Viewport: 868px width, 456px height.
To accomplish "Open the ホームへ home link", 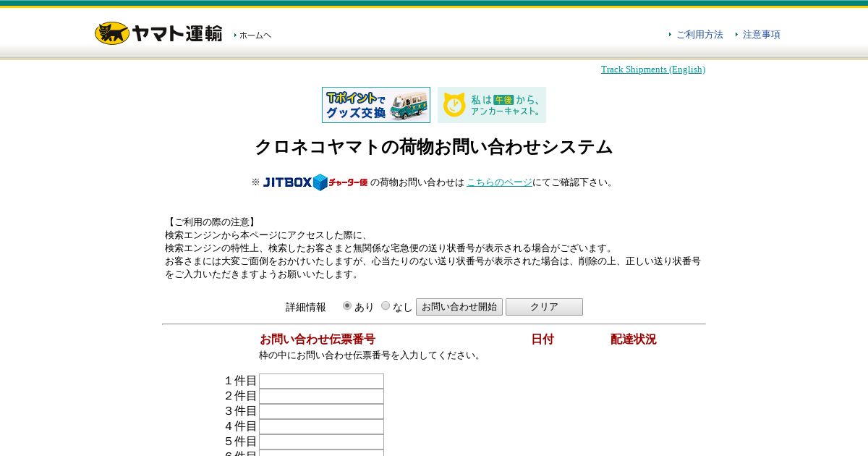I will pyautogui.click(x=255, y=35).
